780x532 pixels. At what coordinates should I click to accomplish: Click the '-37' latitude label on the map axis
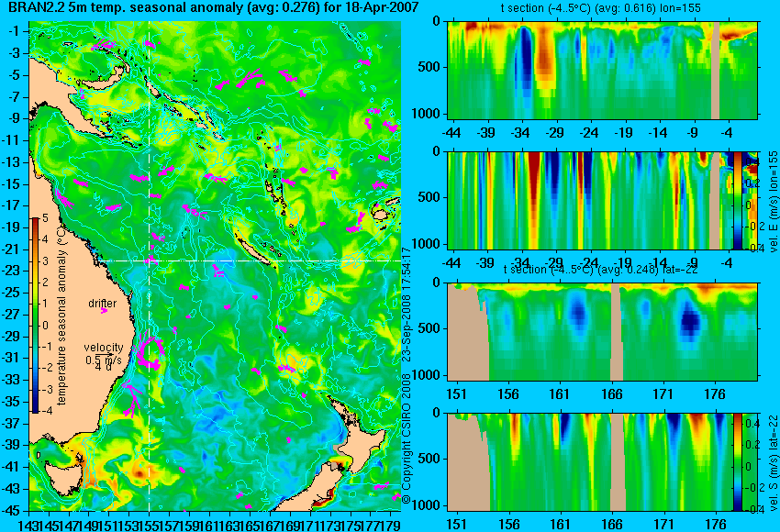coord(11,424)
